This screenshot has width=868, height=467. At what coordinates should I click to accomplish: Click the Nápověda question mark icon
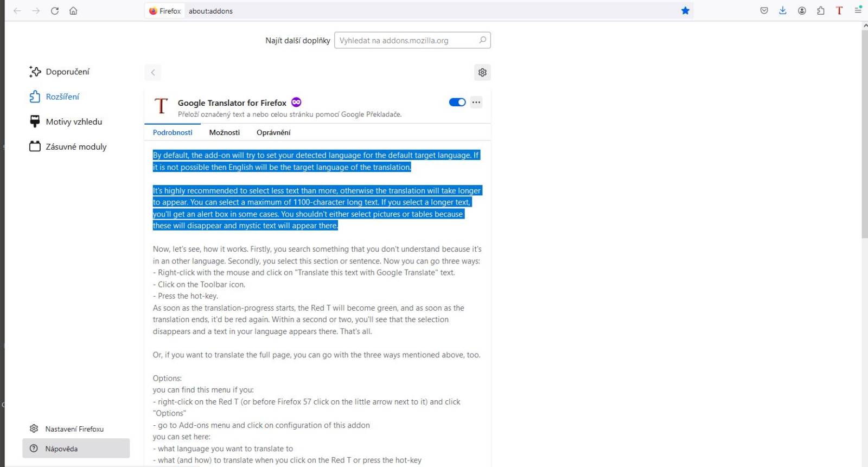(x=34, y=449)
